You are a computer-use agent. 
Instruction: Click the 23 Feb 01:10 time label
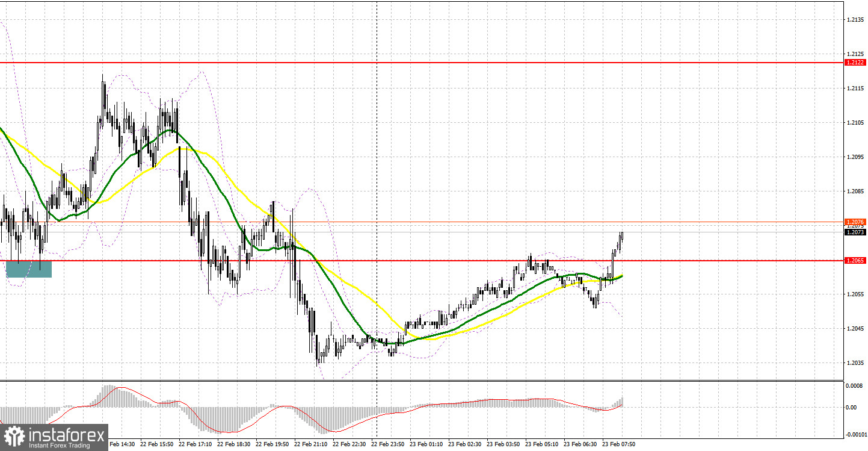[427, 444]
